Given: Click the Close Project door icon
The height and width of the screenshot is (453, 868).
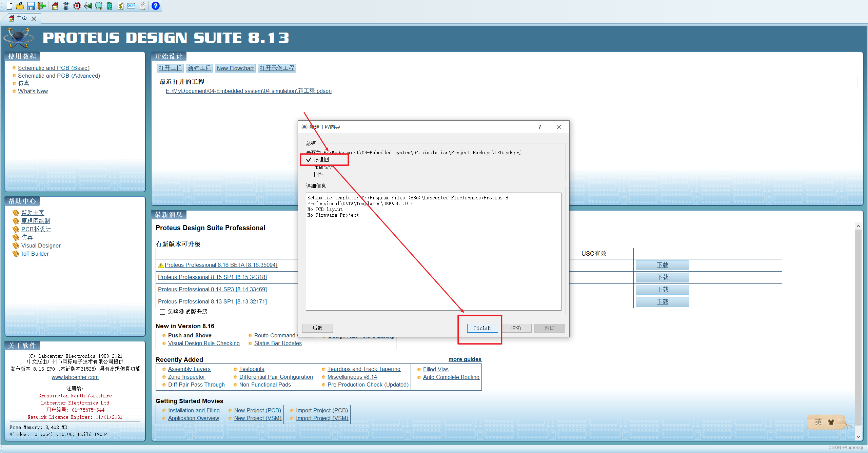Looking at the screenshot, I should coord(42,6).
